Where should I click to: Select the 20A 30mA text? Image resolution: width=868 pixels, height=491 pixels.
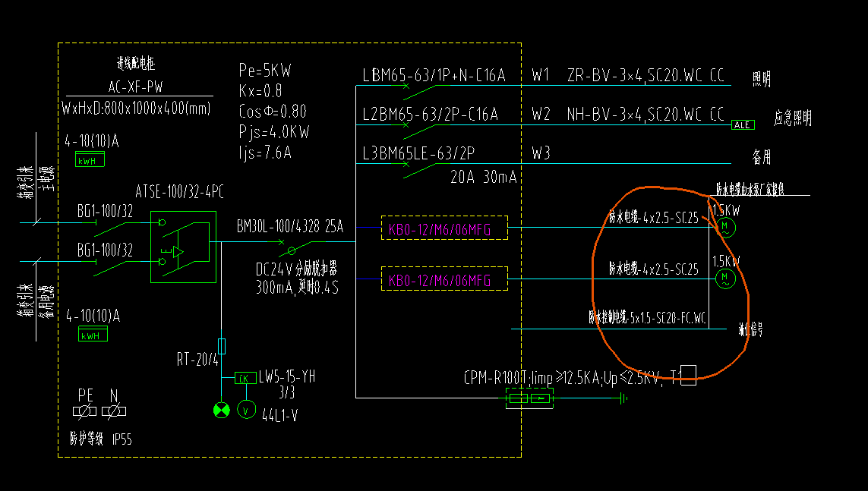click(x=483, y=177)
